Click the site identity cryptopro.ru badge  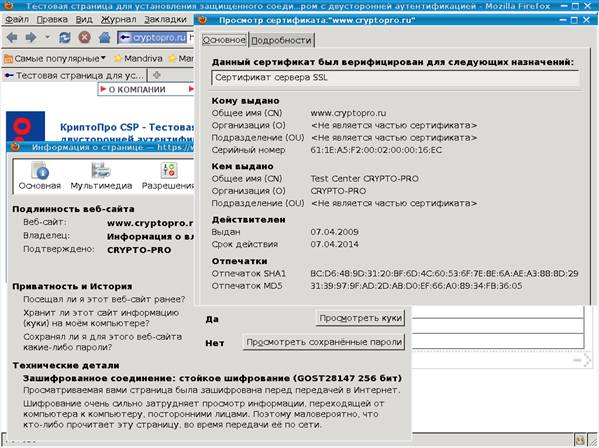pos(153,37)
